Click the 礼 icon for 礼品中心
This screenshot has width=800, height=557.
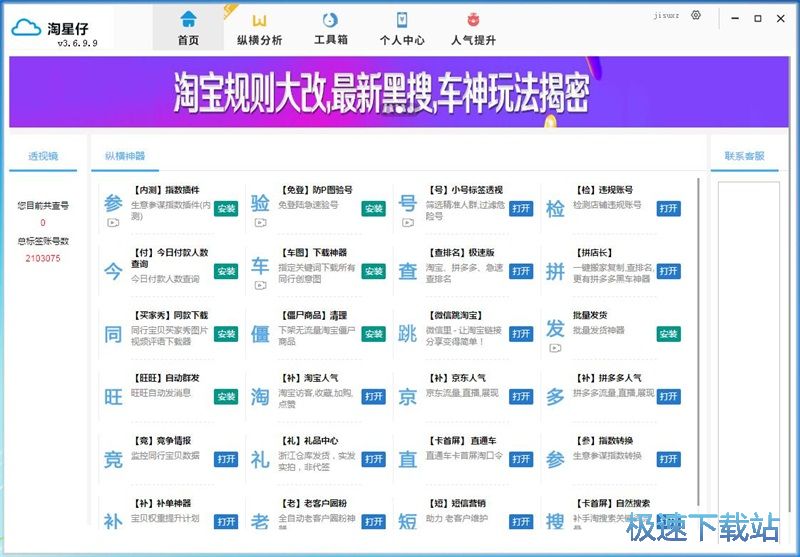coord(260,460)
